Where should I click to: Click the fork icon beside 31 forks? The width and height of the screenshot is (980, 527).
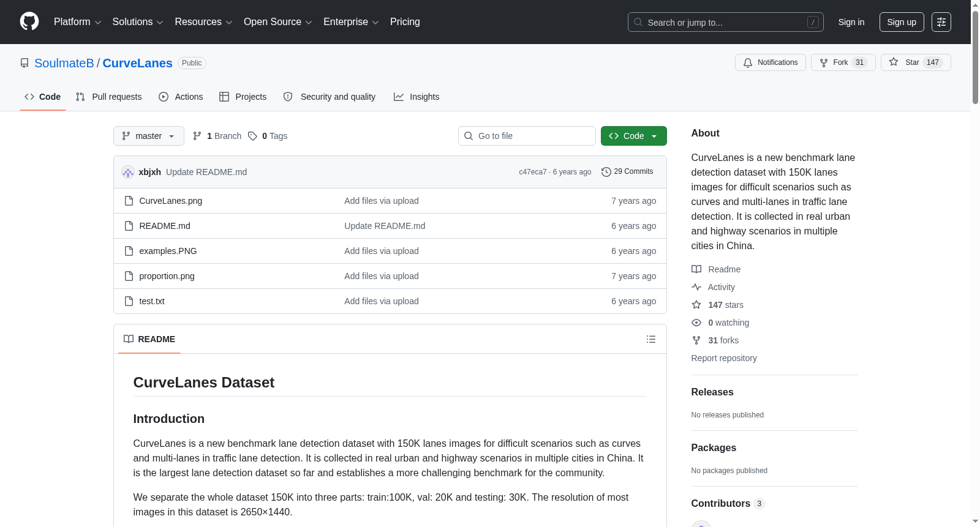(x=696, y=340)
